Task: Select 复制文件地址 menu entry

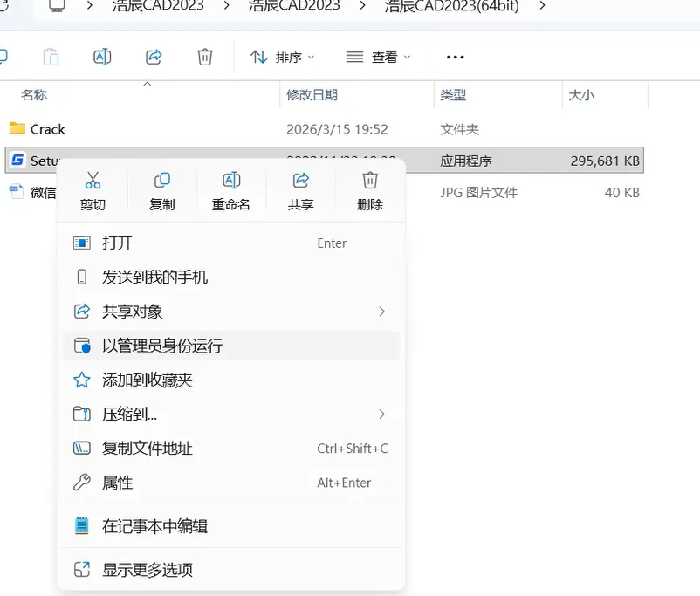Action: click(x=231, y=449)
